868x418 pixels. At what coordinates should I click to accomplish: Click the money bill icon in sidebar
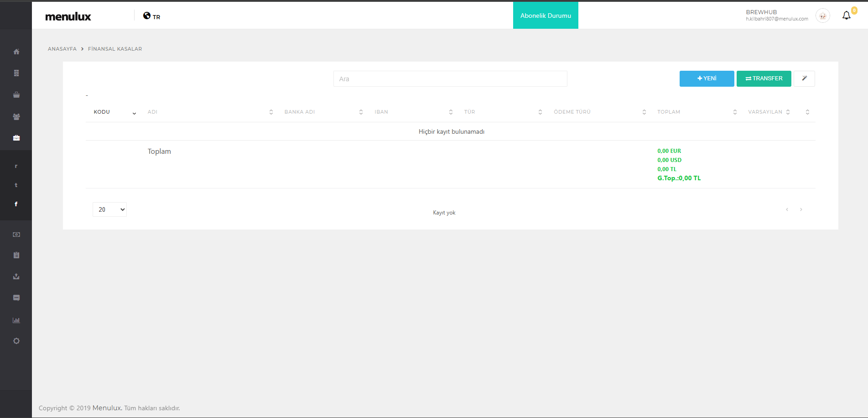coord(16,235)
